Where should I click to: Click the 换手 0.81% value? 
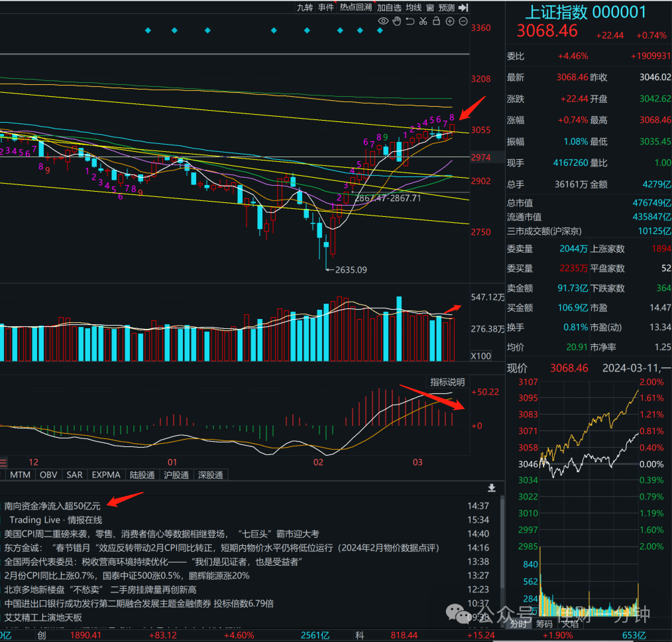tap(575, 327)
